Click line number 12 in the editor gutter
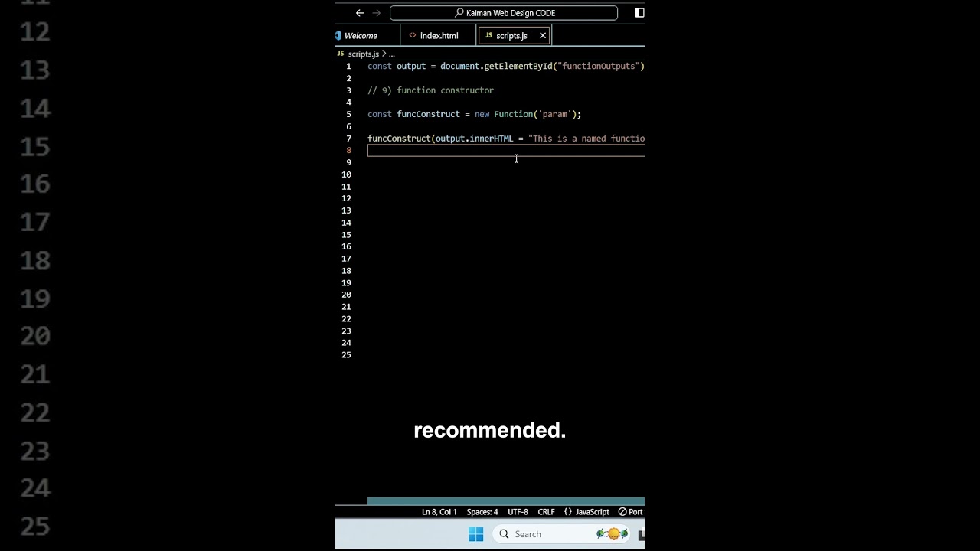Image resolution: width=980 pixels, height=551 pixels. (346, 199)
